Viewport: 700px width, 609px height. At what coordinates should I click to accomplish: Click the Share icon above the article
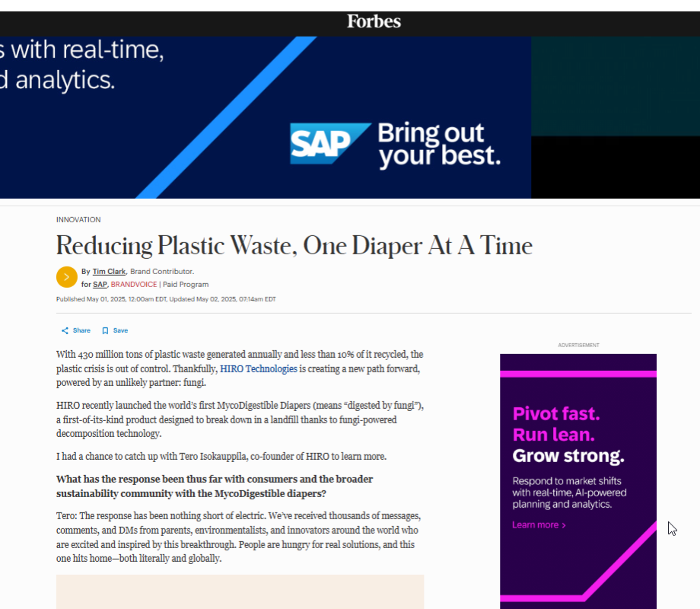click(64, 330)
